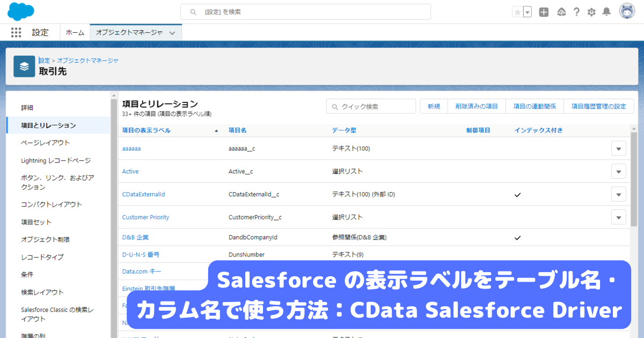Click the 新規 button
The height and width of the screenshot is (338, 644).
coord(434,106)
